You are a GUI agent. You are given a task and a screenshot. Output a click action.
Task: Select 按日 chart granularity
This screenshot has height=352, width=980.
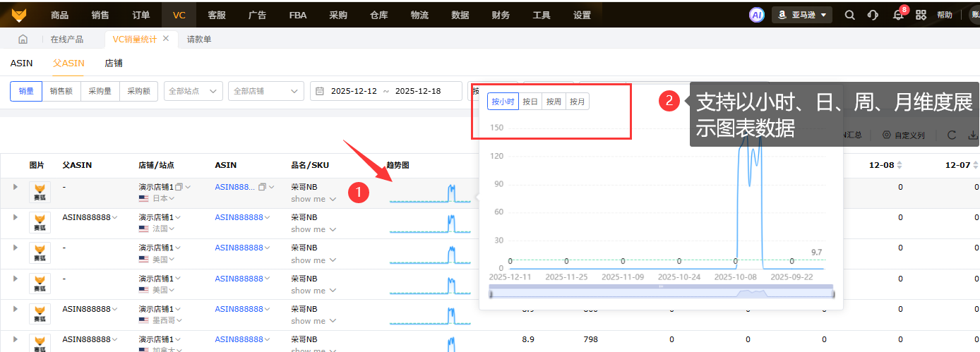click(x=530, y=102)
